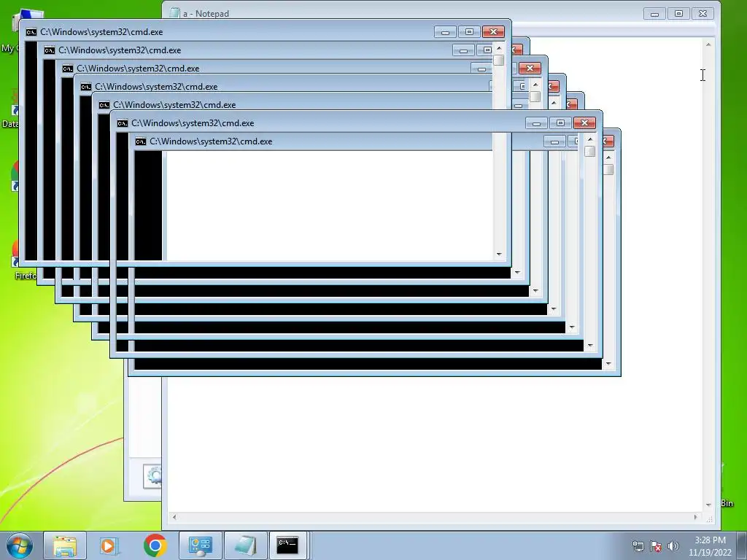The height and width of the screenshot is (560, 747).
Task: Switch to the Control Panel taskbar item
Action: point(200,545)
